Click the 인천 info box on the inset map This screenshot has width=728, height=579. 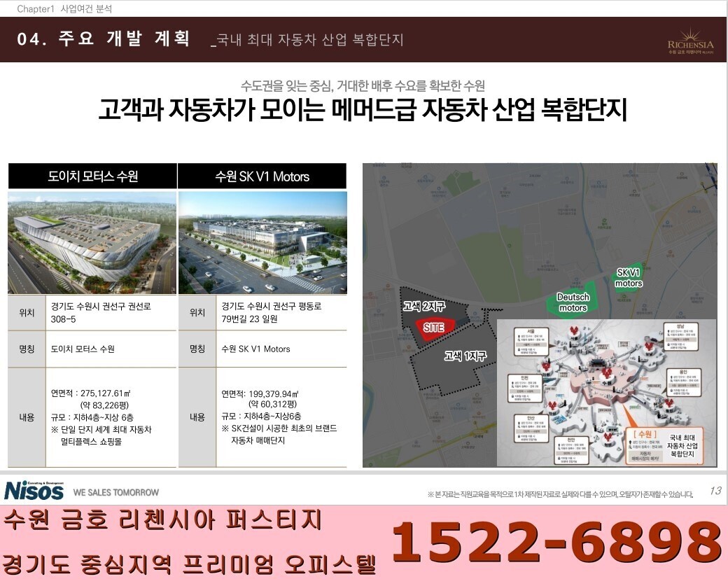coord(524,388)
